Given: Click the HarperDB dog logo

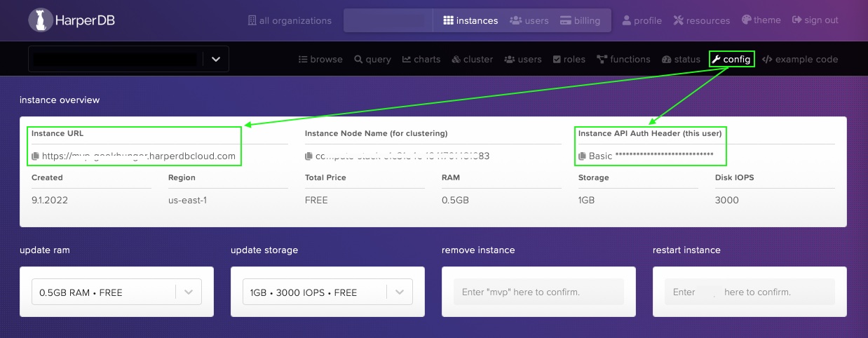Looking at the screenshot, I should (x=41, y=20).
